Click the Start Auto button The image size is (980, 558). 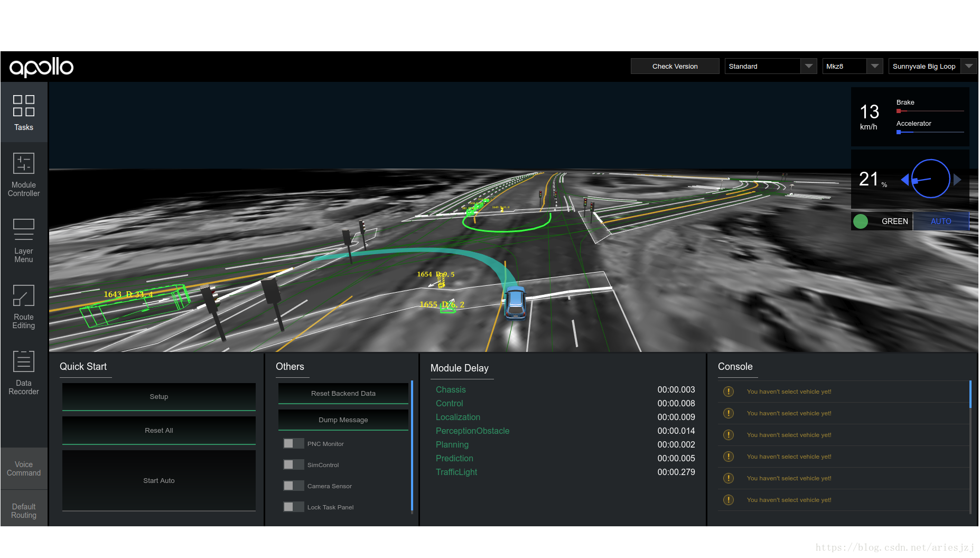159,481
